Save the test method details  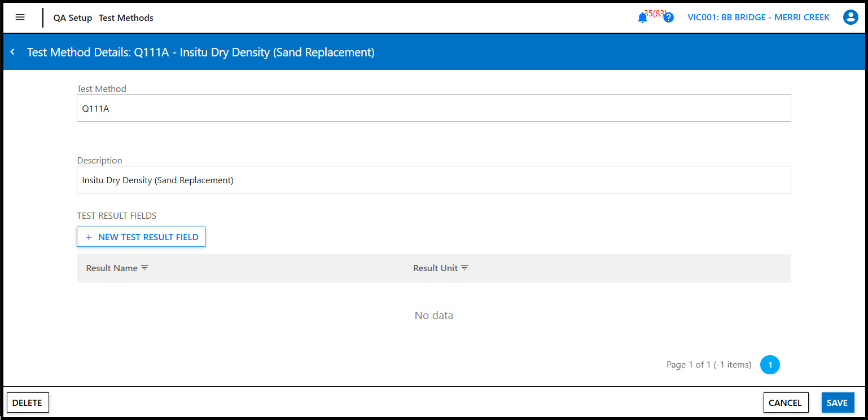tap(837, 403)
